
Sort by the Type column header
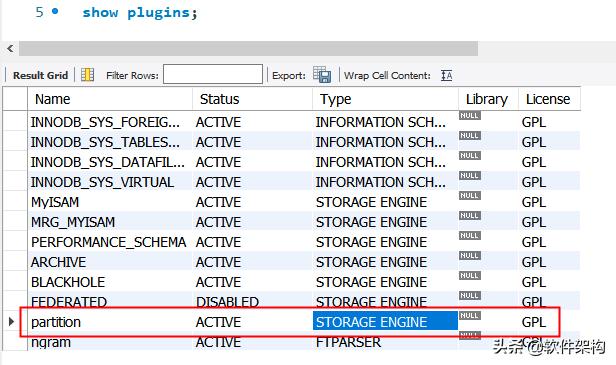click(x=385, y=99)
